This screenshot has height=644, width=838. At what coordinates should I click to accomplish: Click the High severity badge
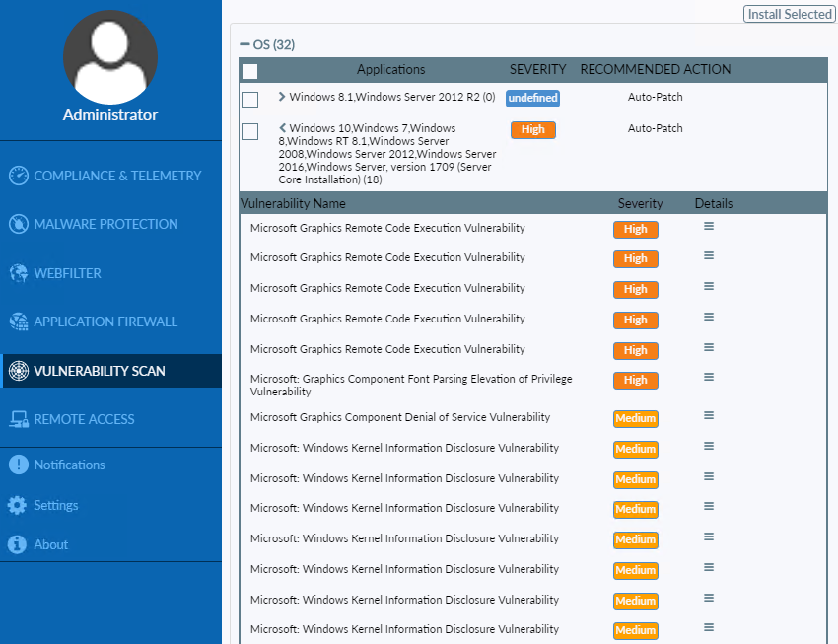[532, 129]
